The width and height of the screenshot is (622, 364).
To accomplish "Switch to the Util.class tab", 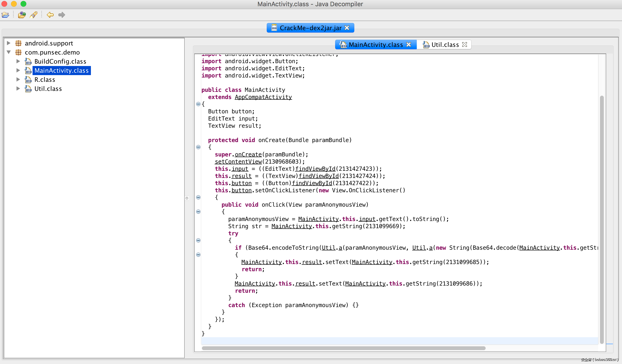I will pyautogui.click(x=444, y=45).
